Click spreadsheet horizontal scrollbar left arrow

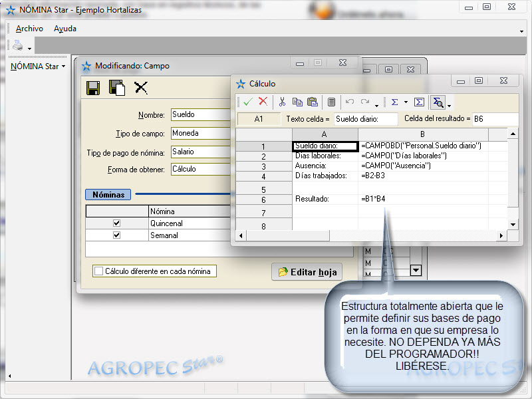click(x=241, y=235)
